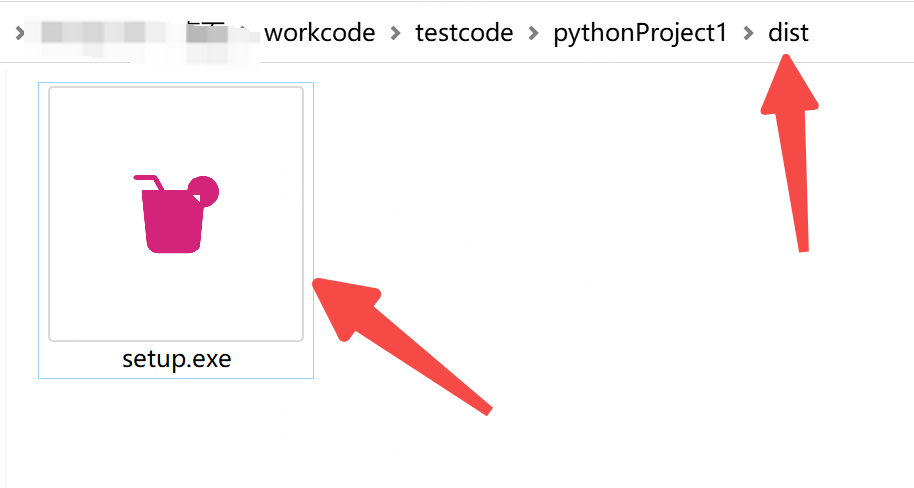Click the cup body of the setup.exe icon
This screenshot has height=488, width=914.
click(x=172, y=224)
